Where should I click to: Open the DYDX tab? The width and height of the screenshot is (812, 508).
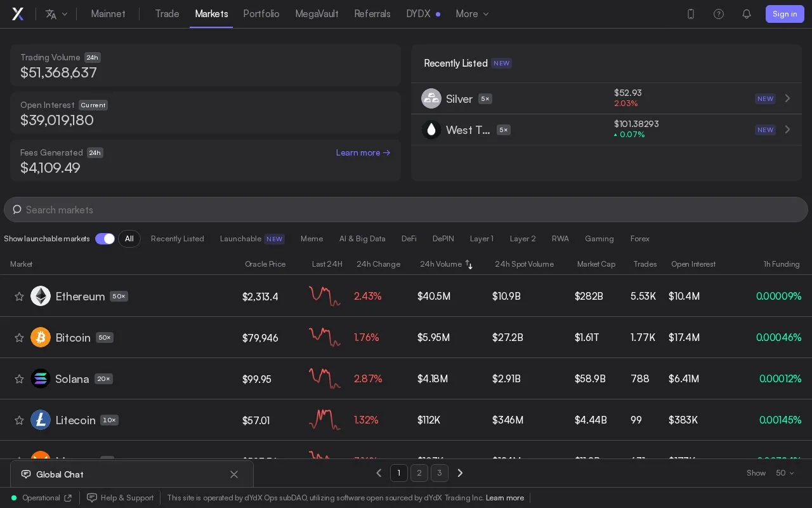tap(423, 14)
